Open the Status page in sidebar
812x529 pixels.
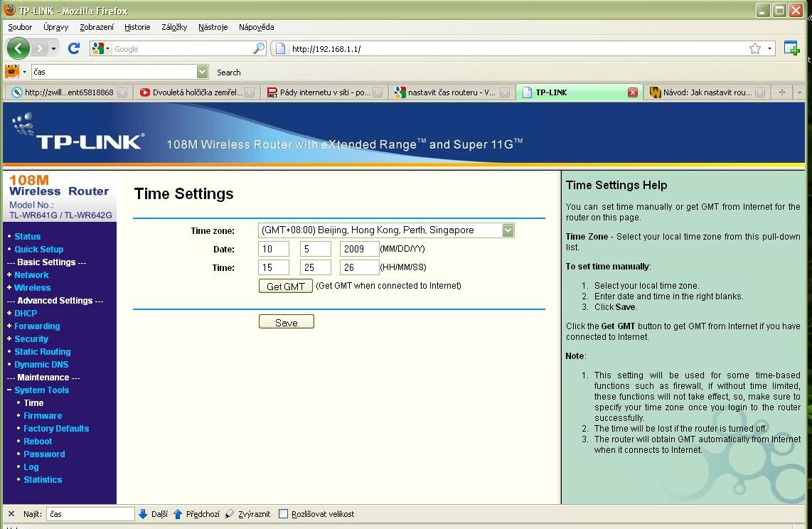point(28,237)
